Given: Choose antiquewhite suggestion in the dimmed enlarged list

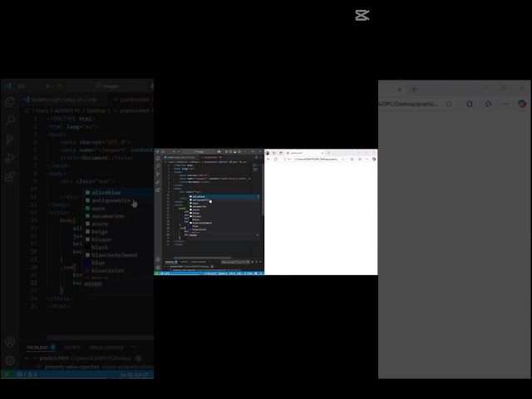Looking at the screenshot, I should coord(119,200).
